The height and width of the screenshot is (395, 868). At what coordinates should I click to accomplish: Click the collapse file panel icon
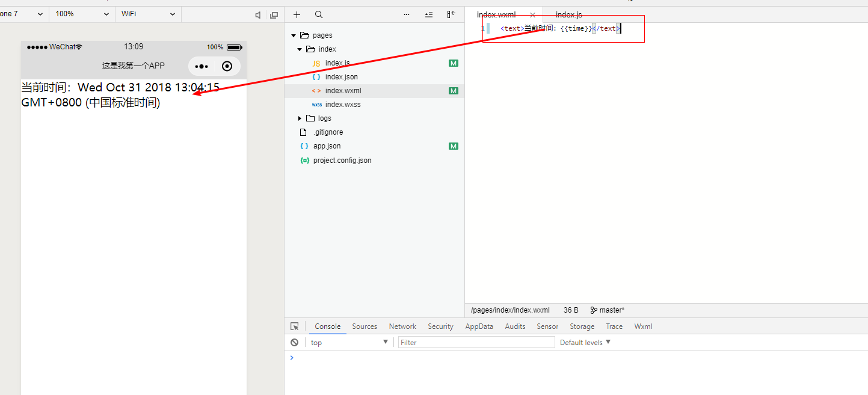click(x=451, y=14)
